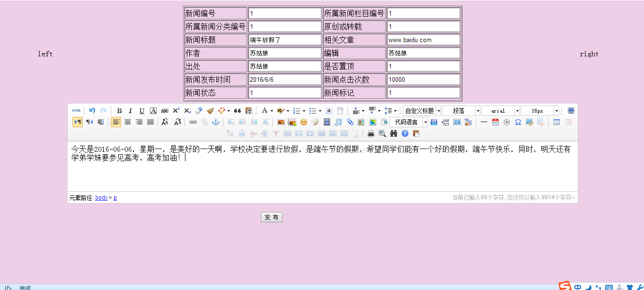
Task: Click the body link in element path
Action: (101, 198)
